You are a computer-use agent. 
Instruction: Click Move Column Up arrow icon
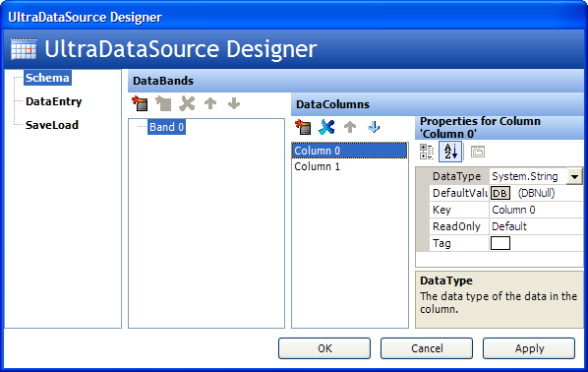tap(350, 127)
